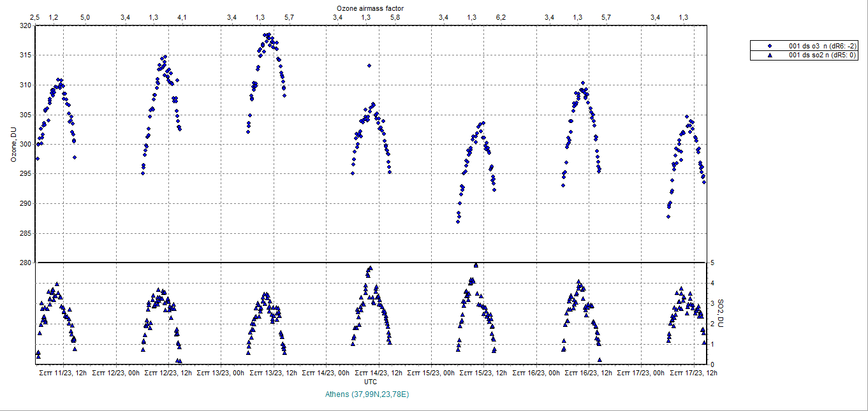Click the 'Σεπτ 14/23, 00h' x-axis tick label
The image size is (868, 411).
327,372
